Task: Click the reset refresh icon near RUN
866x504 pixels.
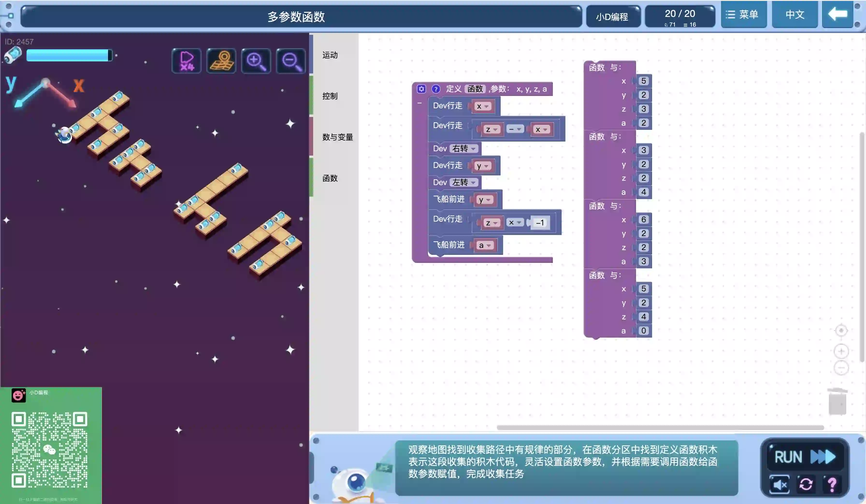Action: point(806,484)
